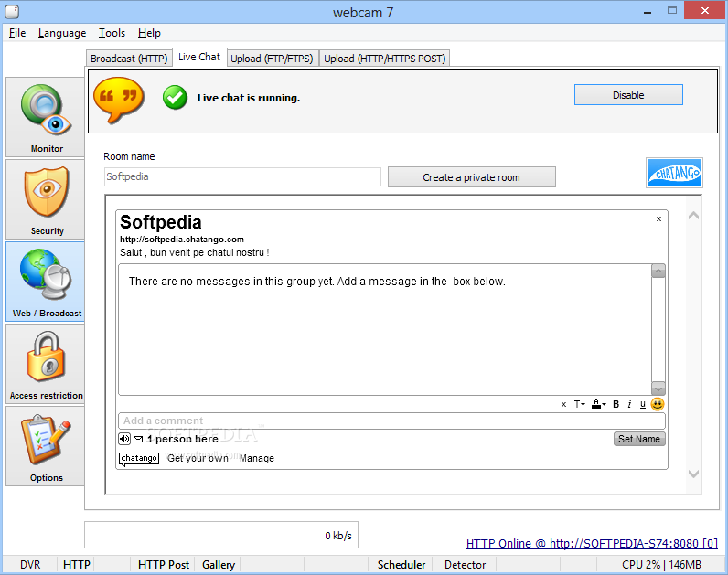Click Scheduler in the status bar
This screenshot has width=728, height=575.
click(x=401, y=565)
